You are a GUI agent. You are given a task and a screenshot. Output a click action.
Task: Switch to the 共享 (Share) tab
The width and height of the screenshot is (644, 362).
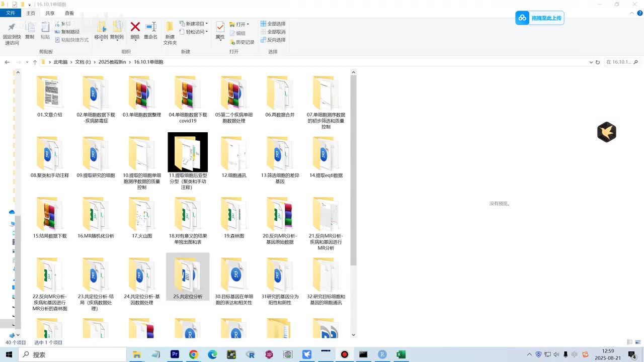(x=50, y=13)
